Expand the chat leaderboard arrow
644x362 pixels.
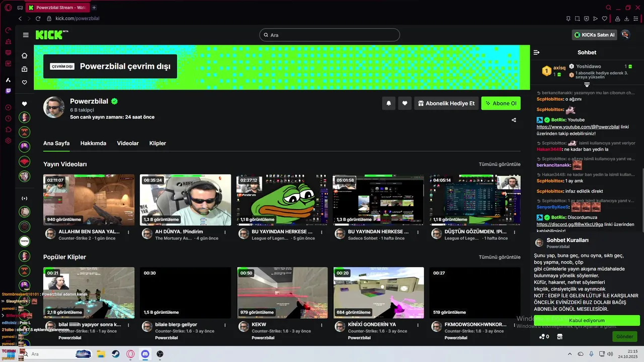(587, 85)
